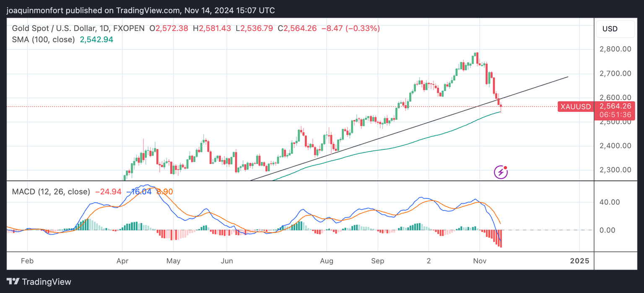The width and height of the screenshot is (644, 293).
Task: Click the SMA (100, close) indicator legend
Action: pyautogui.click(x=43, y=40)
